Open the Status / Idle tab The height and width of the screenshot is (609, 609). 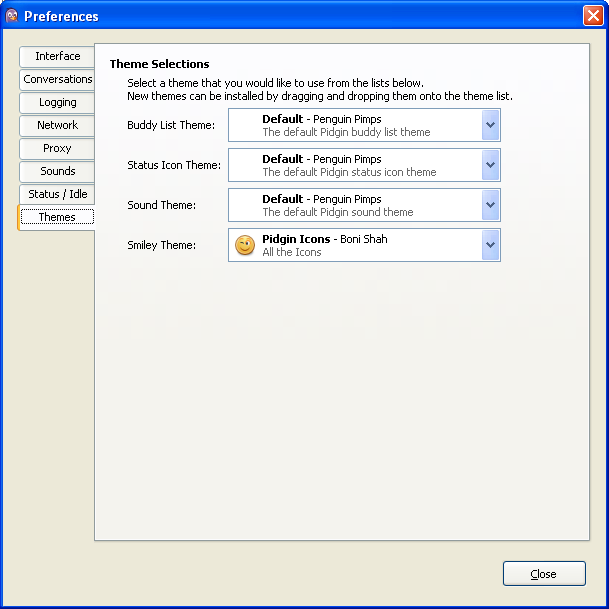point(57,194)
